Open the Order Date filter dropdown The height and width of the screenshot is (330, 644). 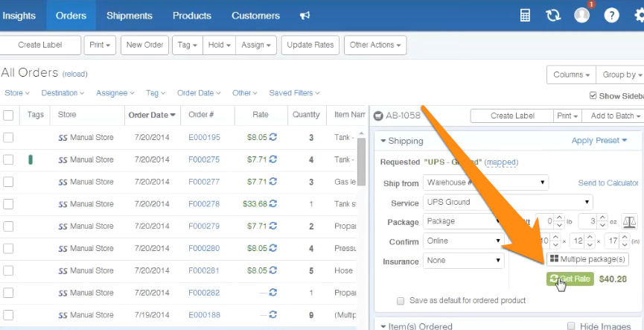pos(199,93)
